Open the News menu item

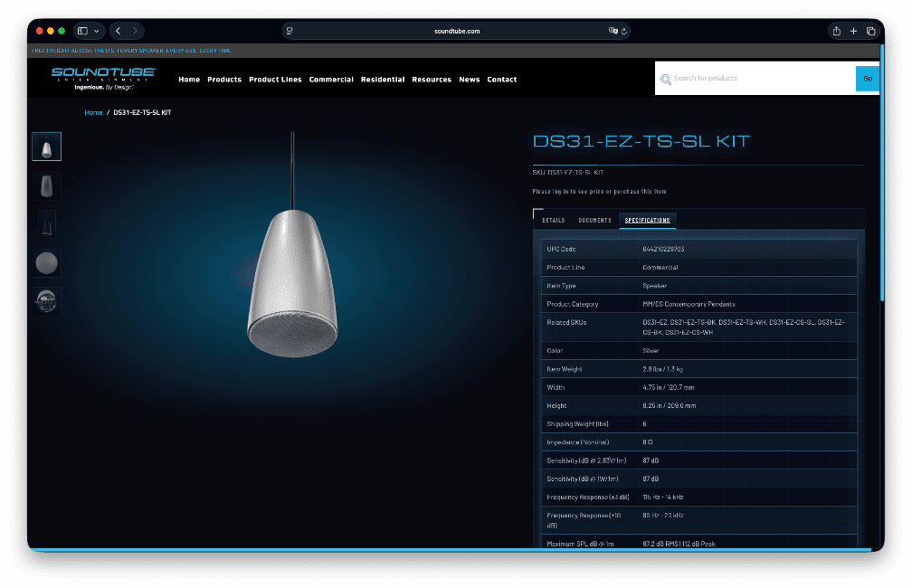point(470,80)
